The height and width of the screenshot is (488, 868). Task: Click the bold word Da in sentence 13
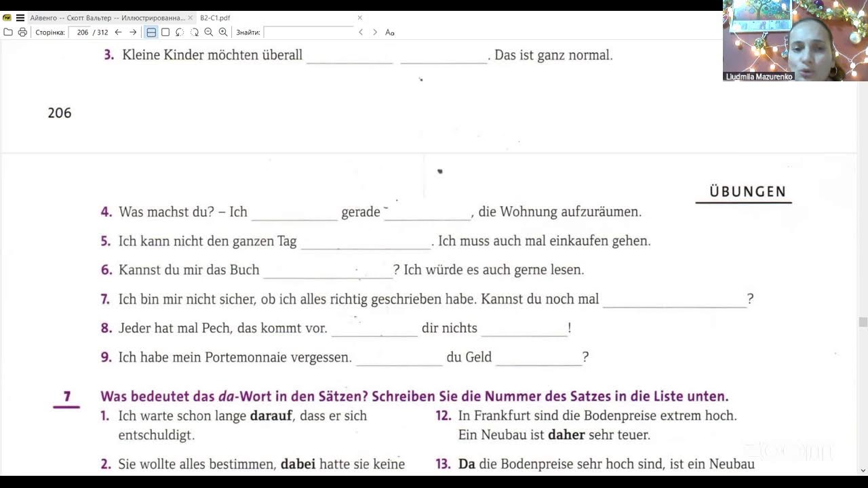coord(467,464)
